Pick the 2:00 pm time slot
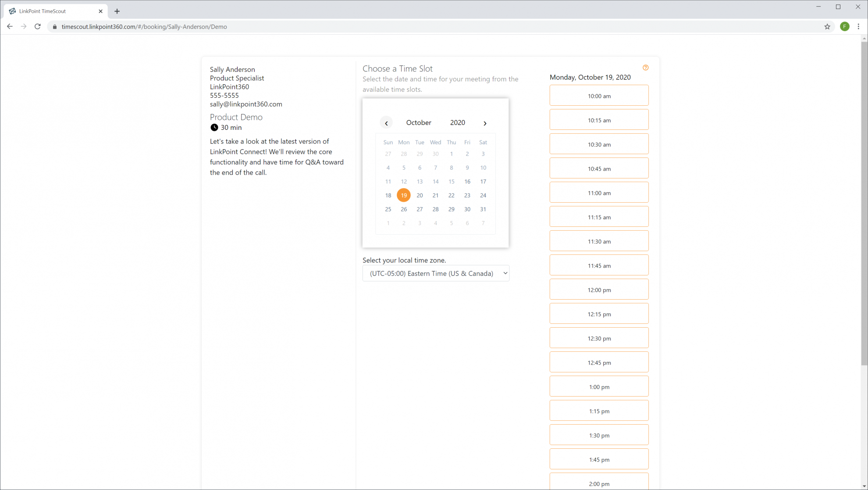This screenshot has height=490, width=868. point(599,483)
